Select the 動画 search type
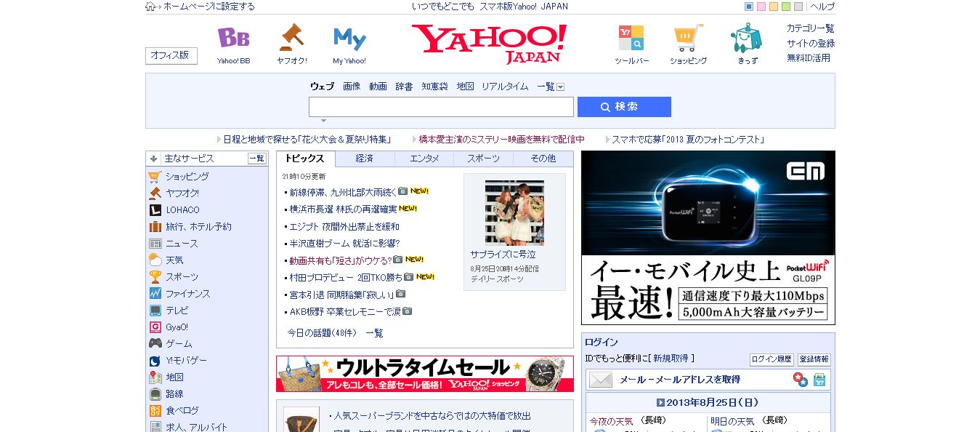 click(378, 87)
